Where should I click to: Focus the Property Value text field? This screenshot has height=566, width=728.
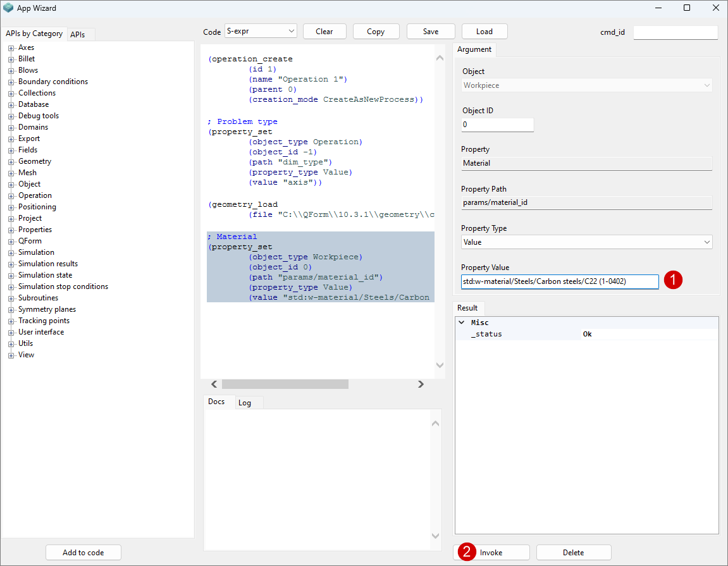tap(559, 281)
